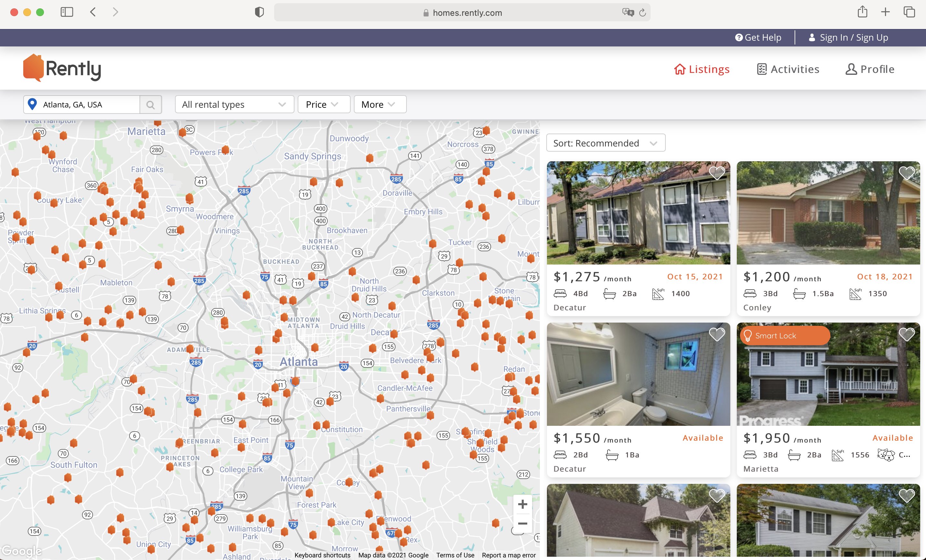The height and width of the screenshot is (560, 926).
Task: Open the All rental types dropdown
Action: [234, 105]
